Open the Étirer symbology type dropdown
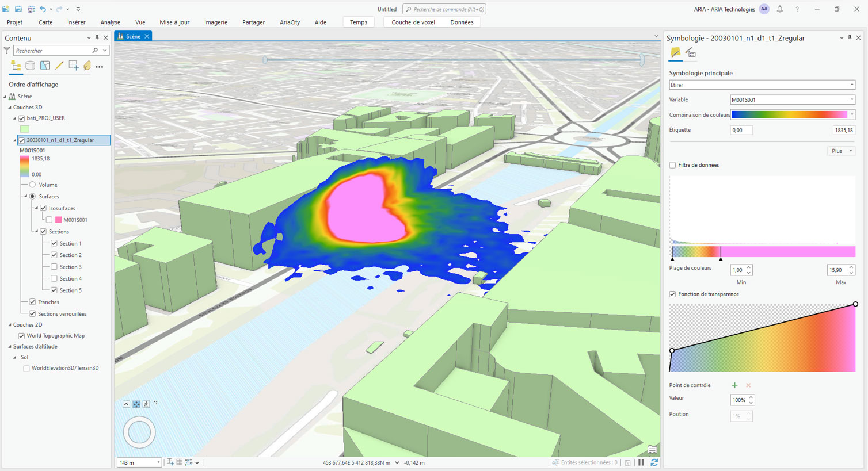The width and height of the screenshot is (868, 471). (x=762, y=85)
